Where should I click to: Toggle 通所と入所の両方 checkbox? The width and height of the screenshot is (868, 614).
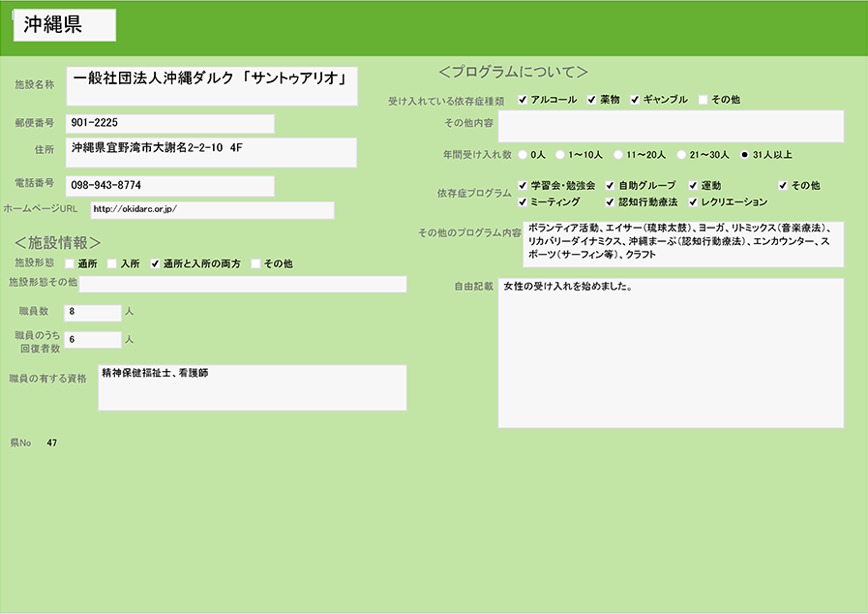coord(155,263)
